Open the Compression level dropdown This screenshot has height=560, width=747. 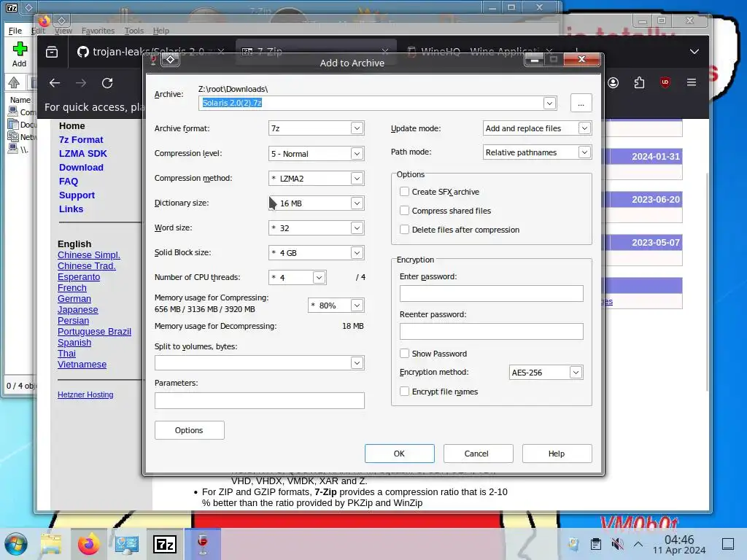tap(357, 153)
